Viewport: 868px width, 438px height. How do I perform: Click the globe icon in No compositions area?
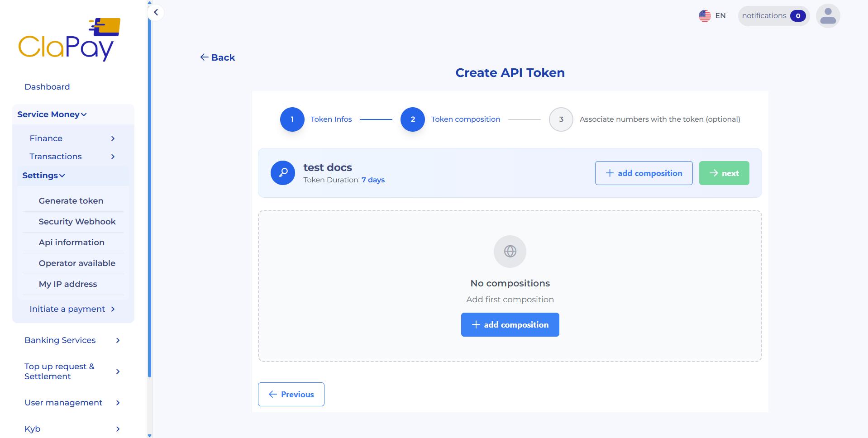[x=510, y=252]
